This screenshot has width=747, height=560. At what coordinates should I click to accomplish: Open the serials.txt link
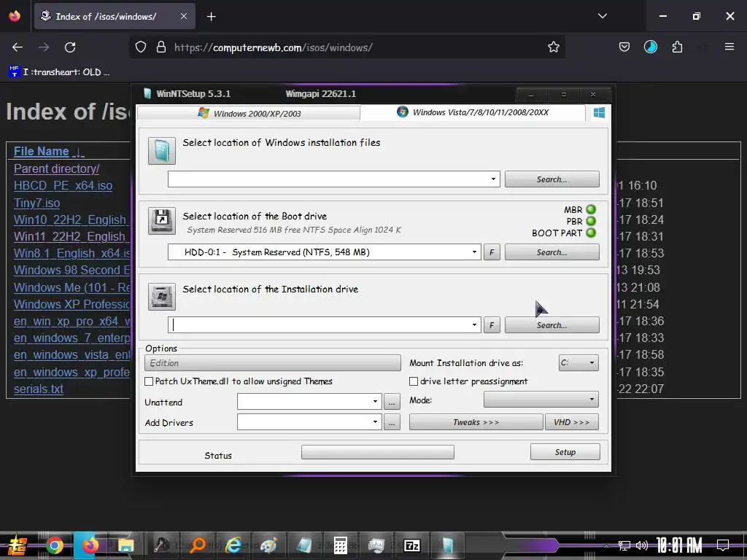click(x=39, y=389)
